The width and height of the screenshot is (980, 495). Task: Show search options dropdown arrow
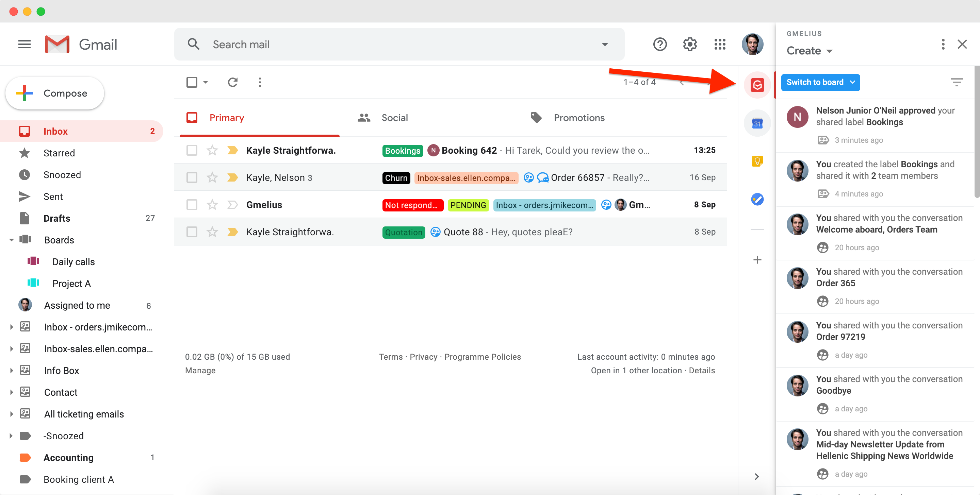click(x=605, y=45)
